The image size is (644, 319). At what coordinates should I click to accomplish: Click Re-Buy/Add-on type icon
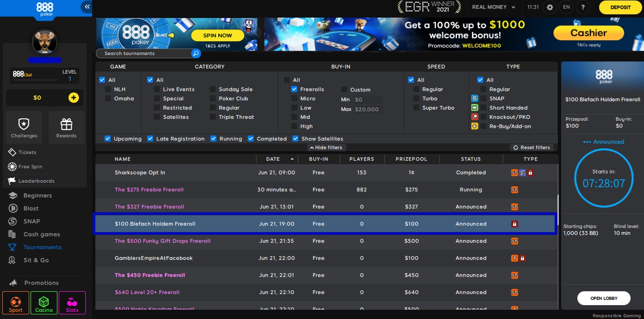point(475,126)
